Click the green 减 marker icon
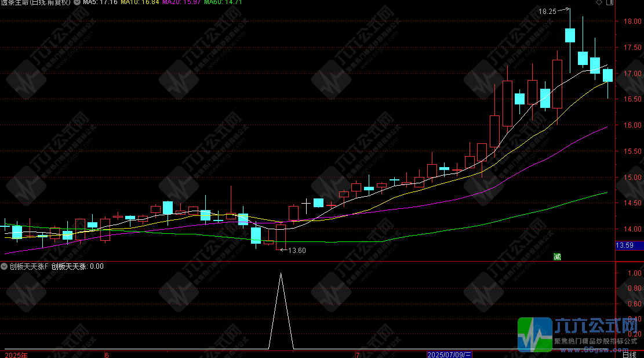The height and width of the screenshot is (358, 644). (558, 256)
